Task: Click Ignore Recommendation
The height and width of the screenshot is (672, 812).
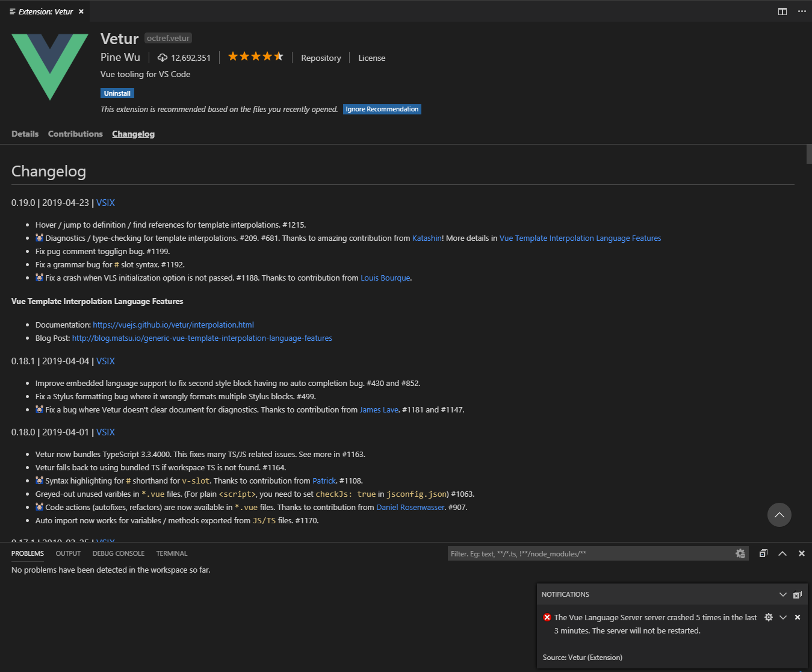Action: (382, 109)
